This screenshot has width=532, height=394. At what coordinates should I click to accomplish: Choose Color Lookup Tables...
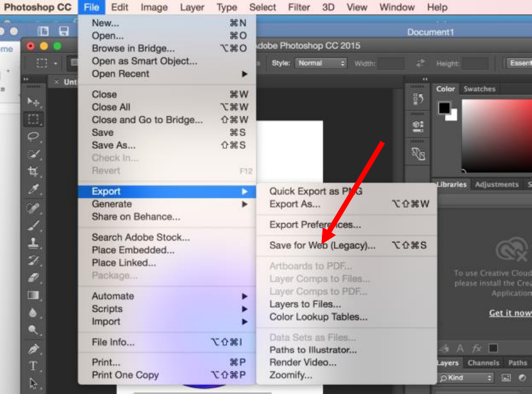[x=347, y=317]
